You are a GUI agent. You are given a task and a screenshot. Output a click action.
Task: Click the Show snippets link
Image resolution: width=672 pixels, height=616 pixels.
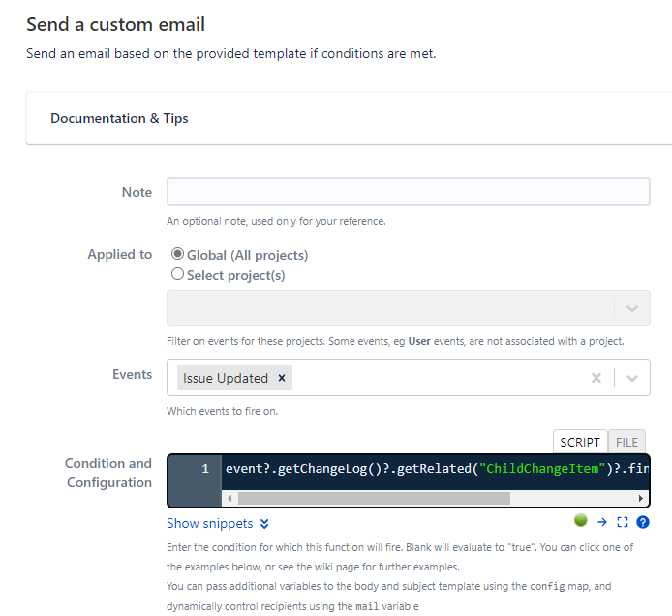210,523
